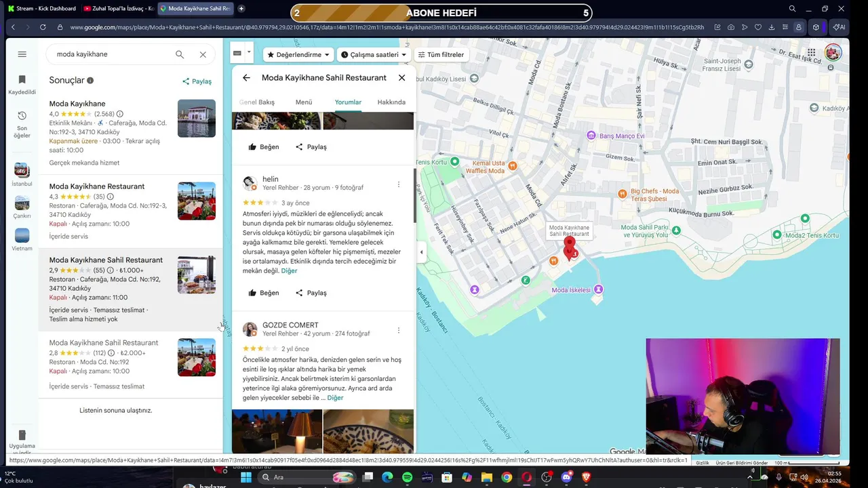This screenshot has width=868, height=488.
Task: Click GOZDE COMERT's profile avatar
Action: coord(250,329)
